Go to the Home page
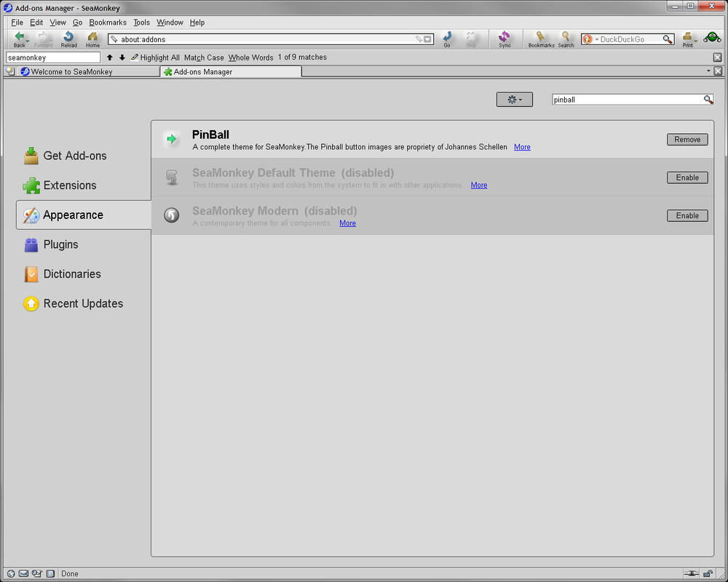 pos(93,39)
